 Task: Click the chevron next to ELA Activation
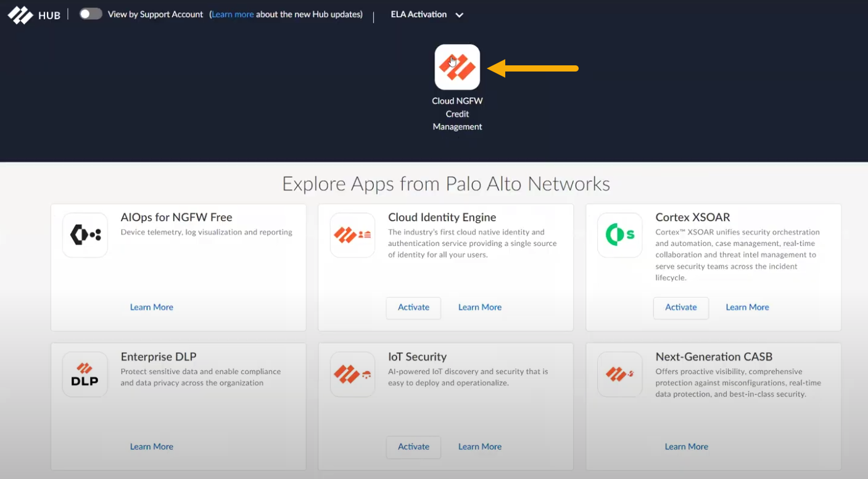click(x=460, y=15)
